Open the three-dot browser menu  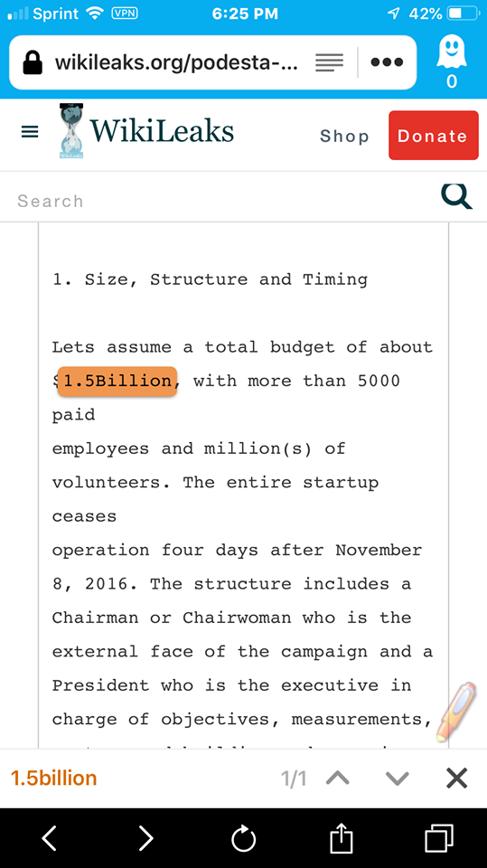387,62
